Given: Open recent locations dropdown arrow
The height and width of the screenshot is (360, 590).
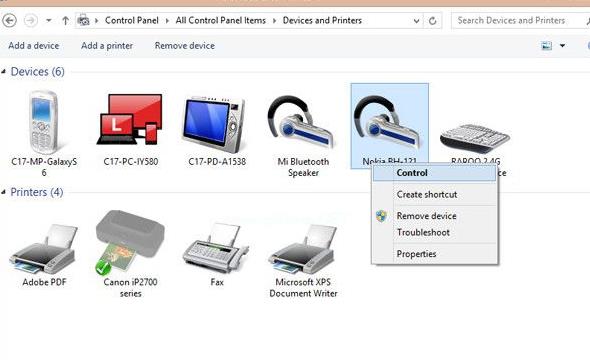Looking at the screenshot, I should coord(49,20).
